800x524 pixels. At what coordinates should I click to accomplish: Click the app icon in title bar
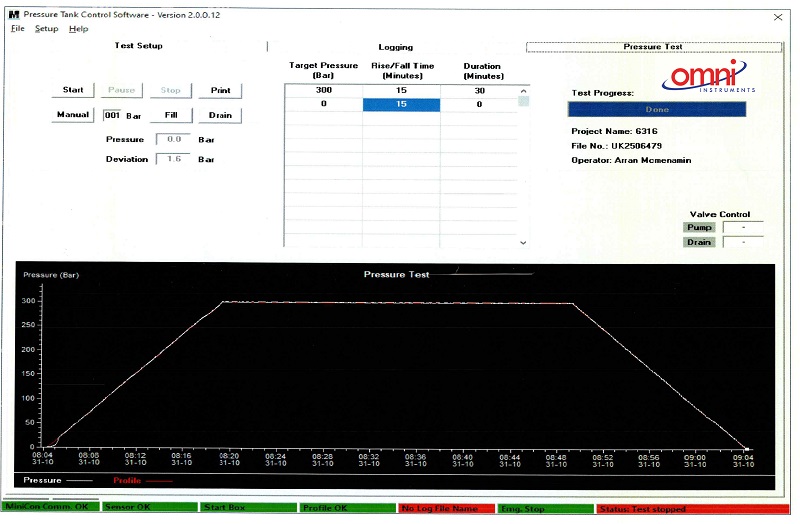(13, 15)
